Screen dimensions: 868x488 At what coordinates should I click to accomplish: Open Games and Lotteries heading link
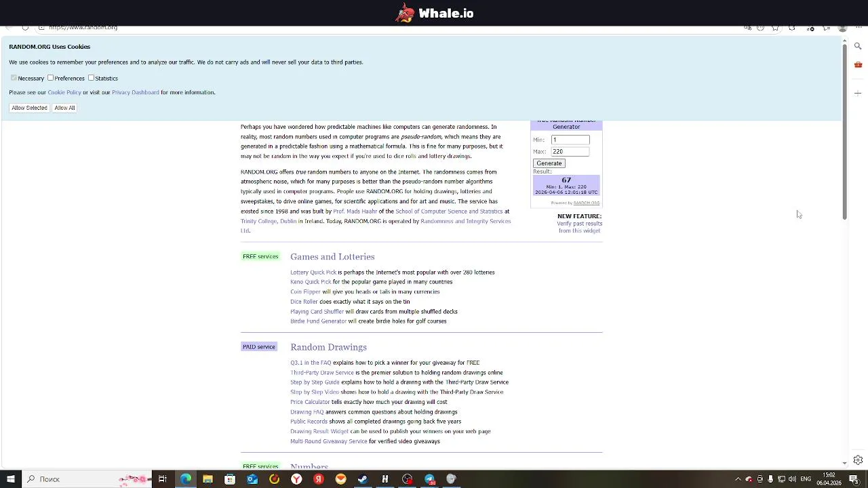tap(332, 257)
